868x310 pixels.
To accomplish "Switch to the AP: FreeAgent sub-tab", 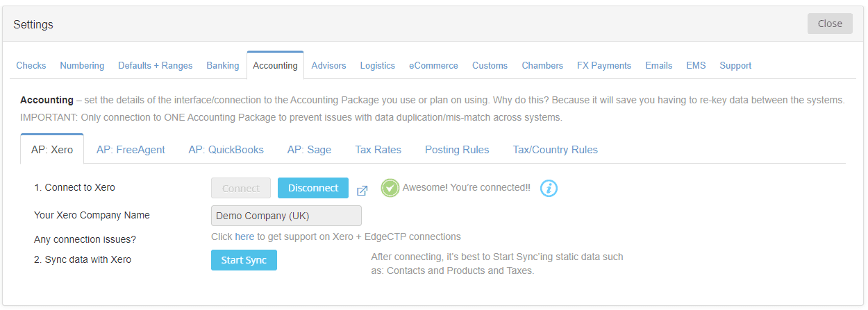I will pyautogui.click(x=131, y=149).
